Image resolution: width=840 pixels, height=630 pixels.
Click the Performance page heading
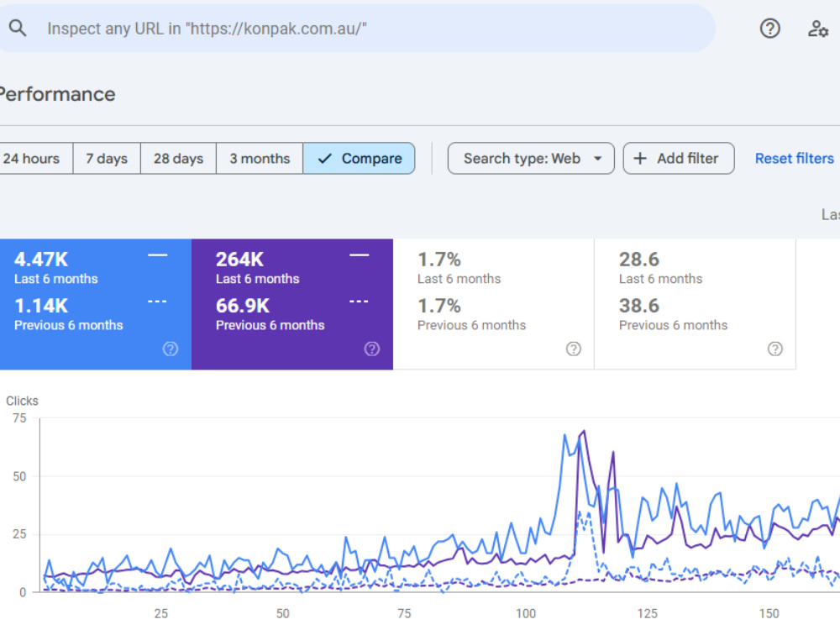pos(57,94)
